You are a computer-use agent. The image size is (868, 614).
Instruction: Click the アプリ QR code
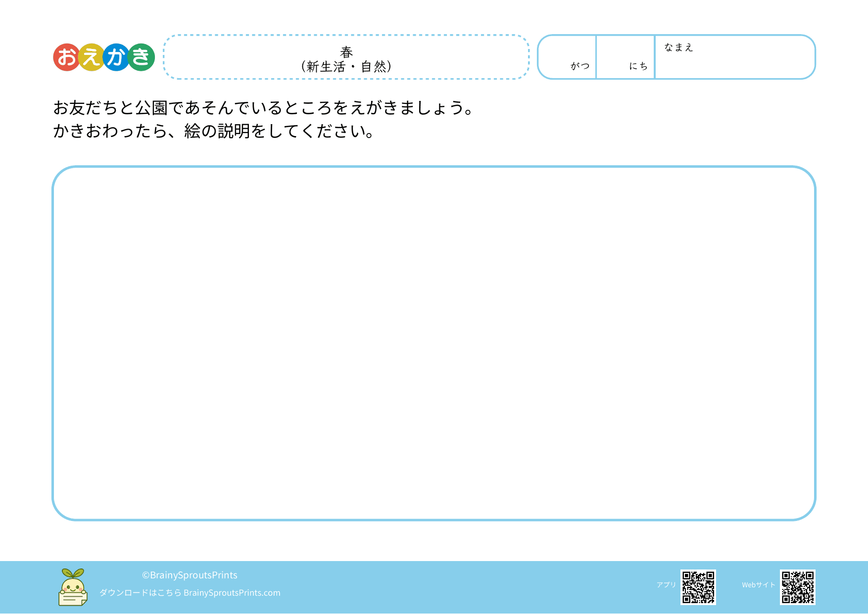[698, 587]
